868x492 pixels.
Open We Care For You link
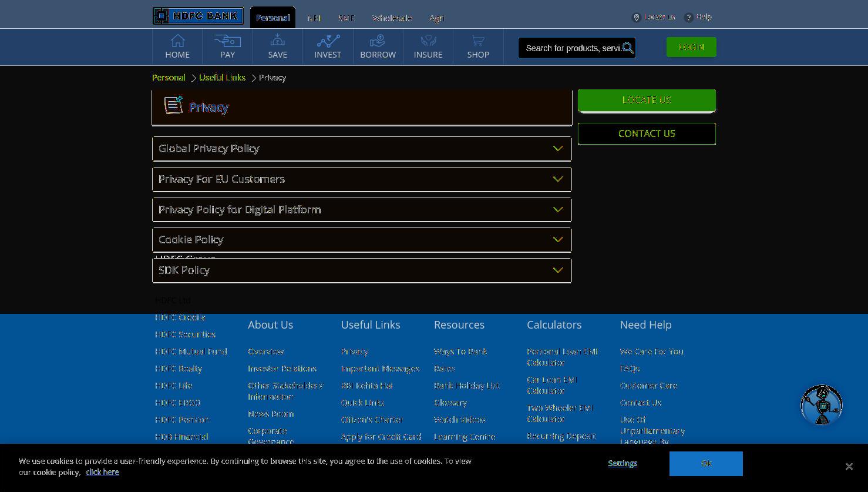pos(652,352)
